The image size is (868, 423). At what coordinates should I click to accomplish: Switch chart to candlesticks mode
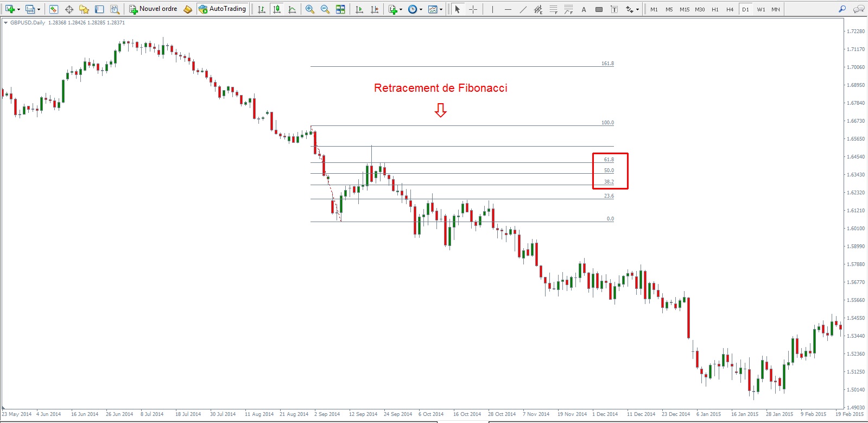tap(277, 9)
